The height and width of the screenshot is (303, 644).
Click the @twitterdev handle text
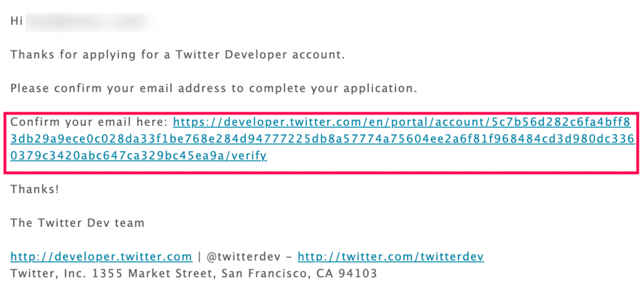click(x=243, y=256)
